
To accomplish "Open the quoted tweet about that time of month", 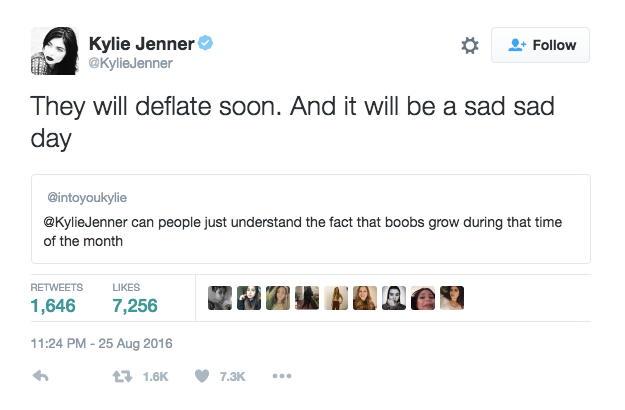I will (x=311, y=219).
